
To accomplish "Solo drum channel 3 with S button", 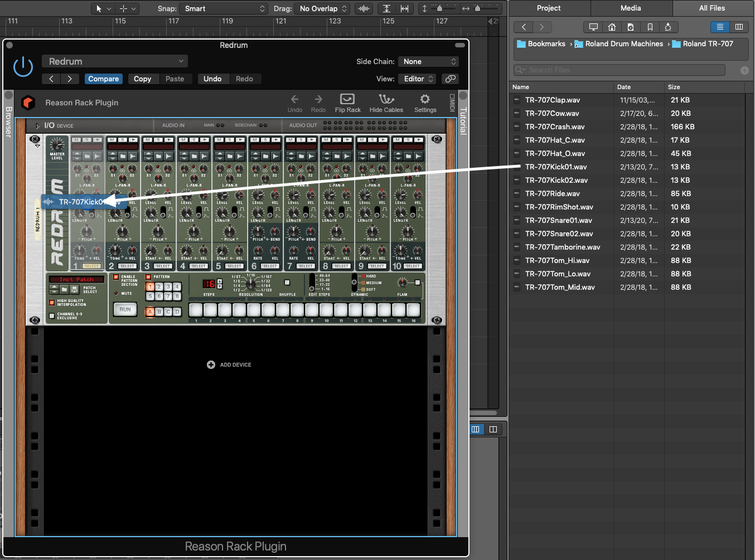I will pyautogui.click(x=158, y=140).
